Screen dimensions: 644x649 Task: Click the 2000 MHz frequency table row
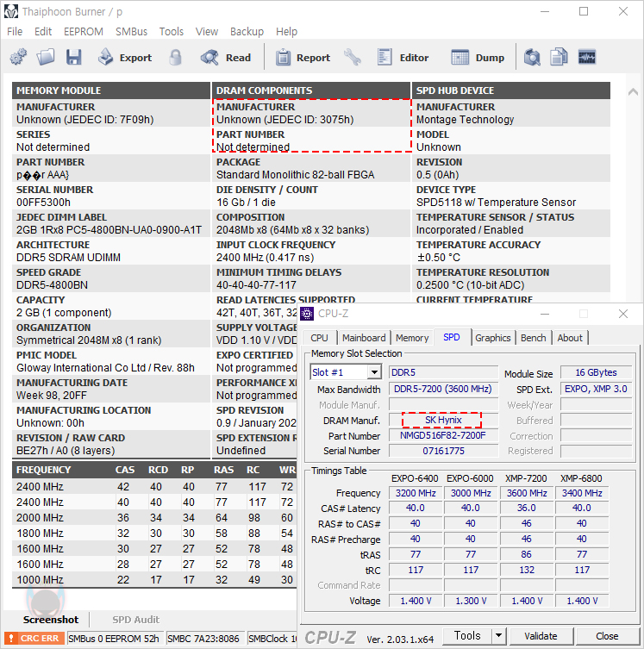coord(154,518)
